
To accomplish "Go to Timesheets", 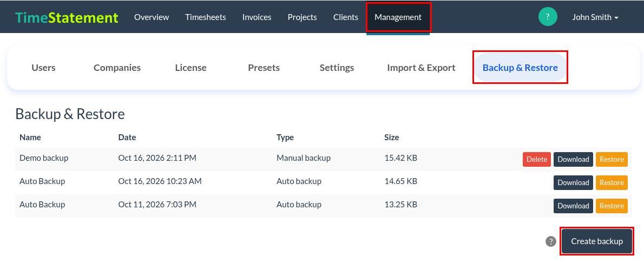I will pos(205,17).
